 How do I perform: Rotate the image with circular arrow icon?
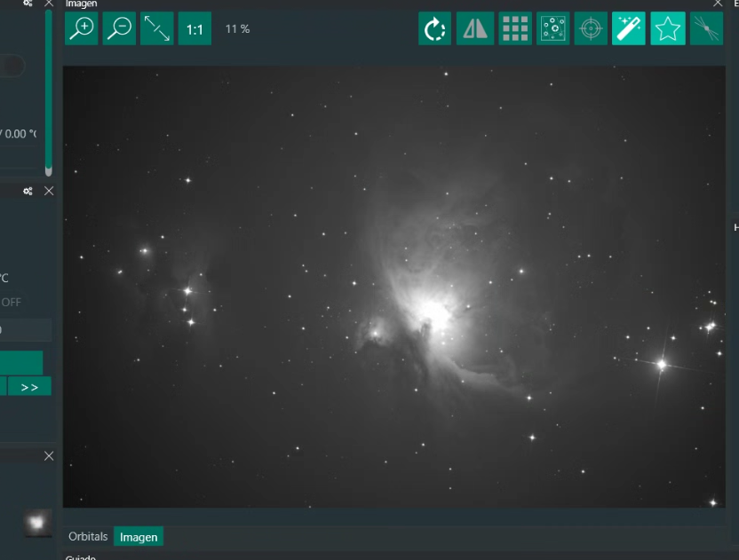point(434,28)
